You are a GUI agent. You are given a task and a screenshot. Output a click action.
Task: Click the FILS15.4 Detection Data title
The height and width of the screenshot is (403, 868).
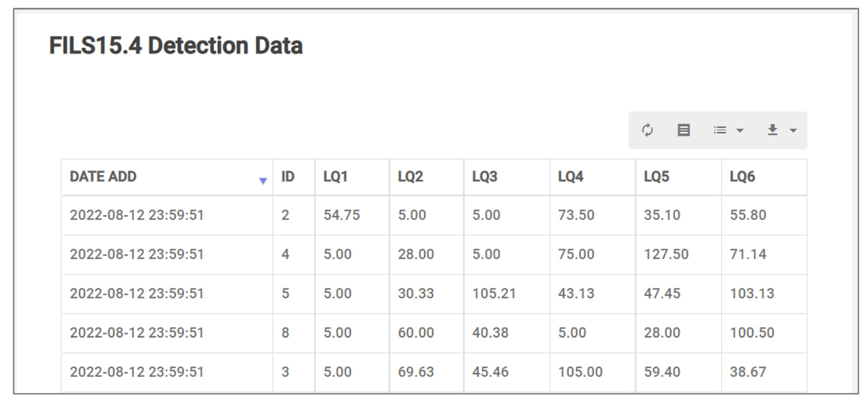(176, 45)
